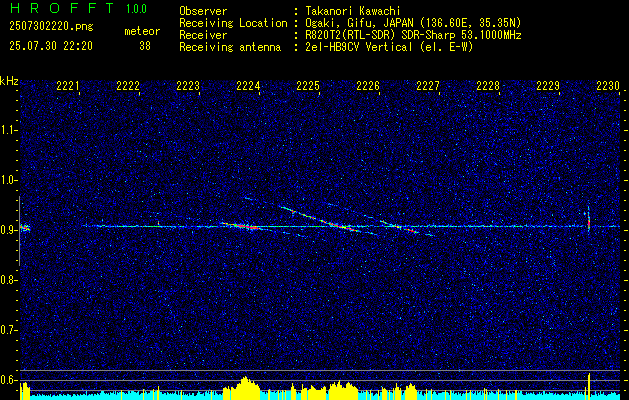Click the 2230 time marker
Image resolution: width=629 pixels, height=400 pixels.
click(x=608, y=86)
